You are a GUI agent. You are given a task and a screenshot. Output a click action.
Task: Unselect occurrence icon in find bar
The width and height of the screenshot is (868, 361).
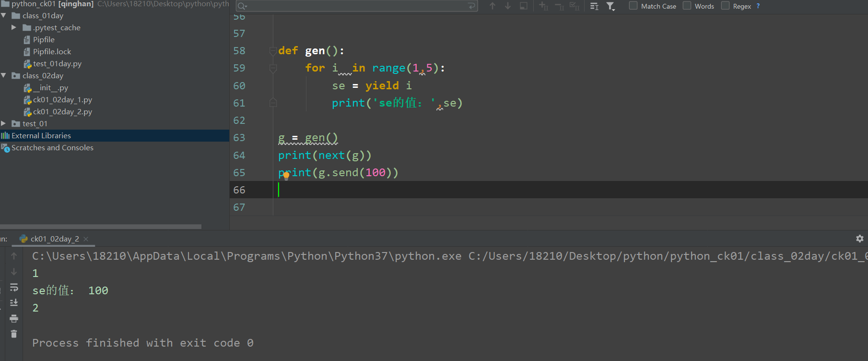tap(559, 6)
